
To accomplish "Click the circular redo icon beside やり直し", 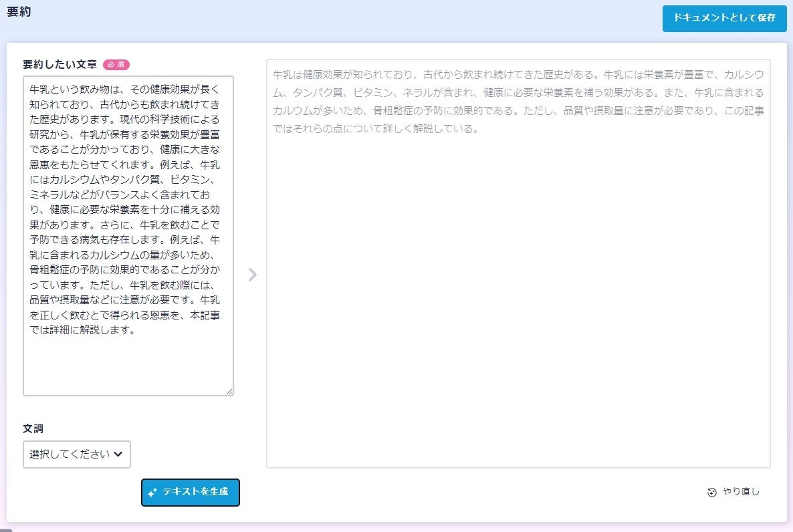I will tap(711, 492).
